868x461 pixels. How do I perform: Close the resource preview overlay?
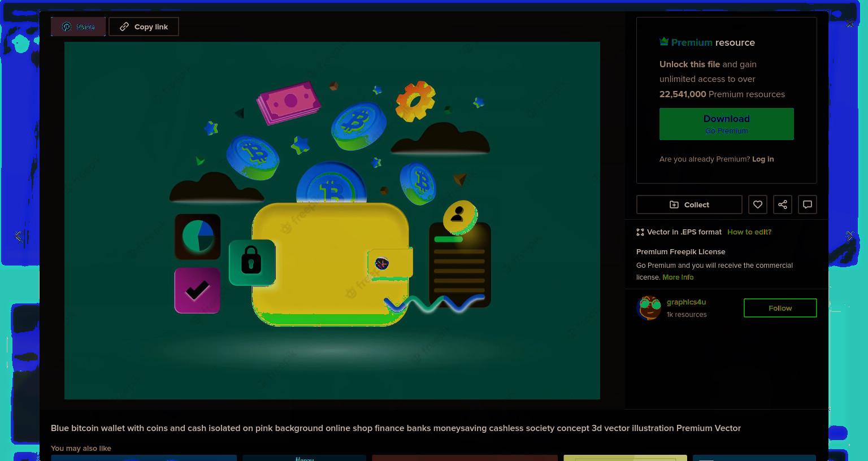[849, 24]
